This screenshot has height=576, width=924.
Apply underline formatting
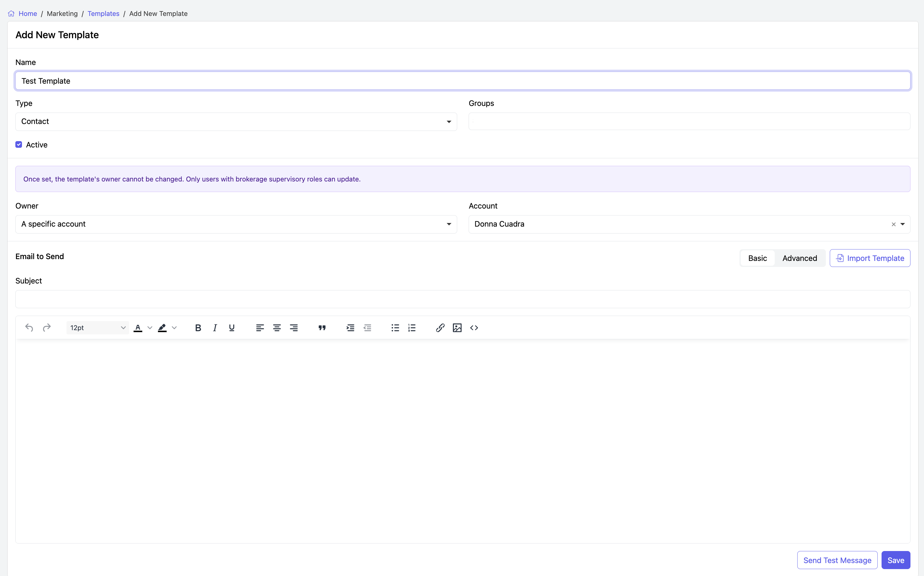231,328
